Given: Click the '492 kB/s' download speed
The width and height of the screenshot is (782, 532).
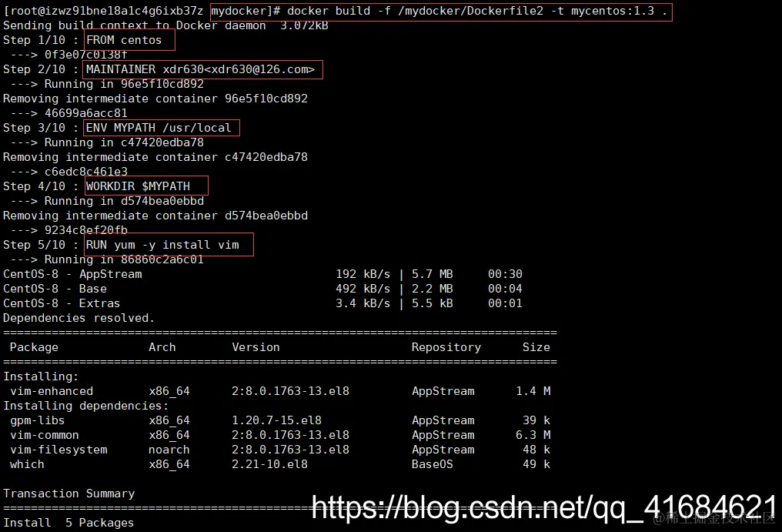Looking at the screenshot, I should pos(363,289).
